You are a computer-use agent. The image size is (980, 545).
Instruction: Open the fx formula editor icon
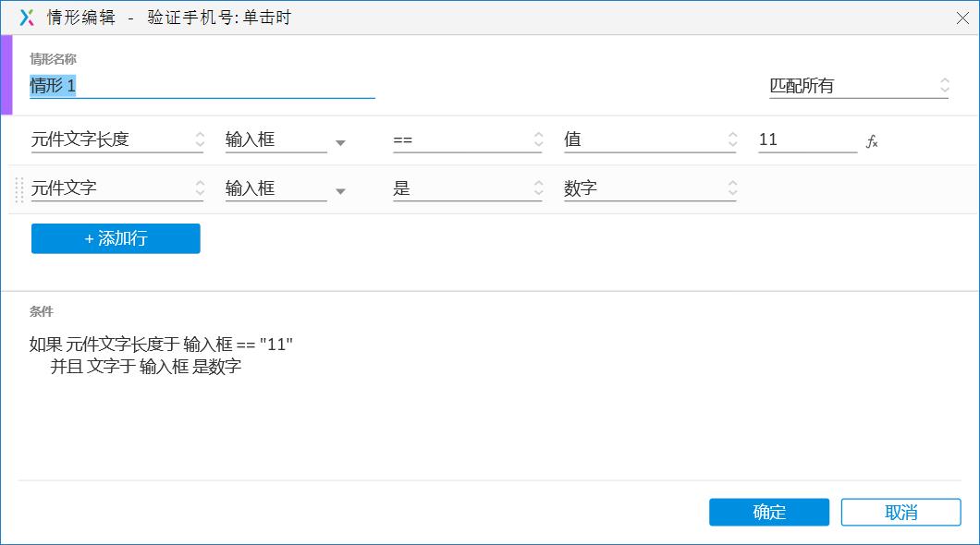[872, 141]
